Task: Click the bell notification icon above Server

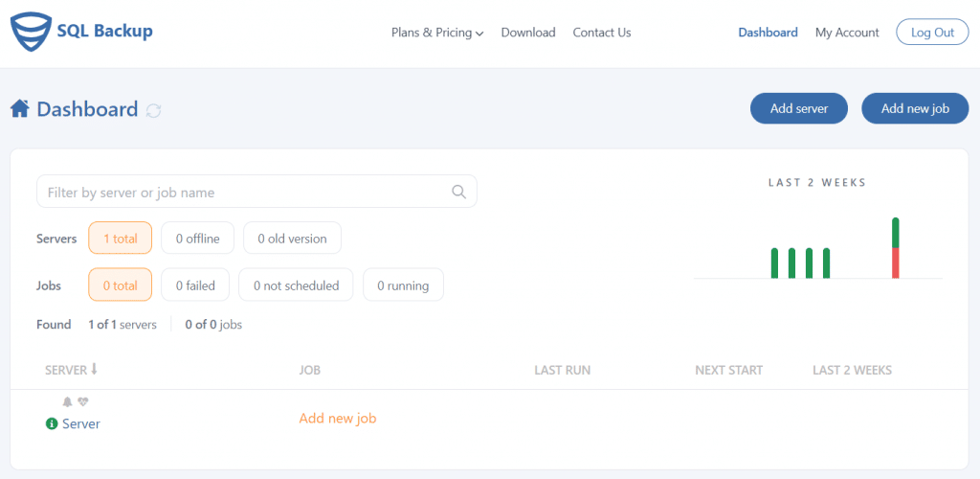Action: (68, 402)
